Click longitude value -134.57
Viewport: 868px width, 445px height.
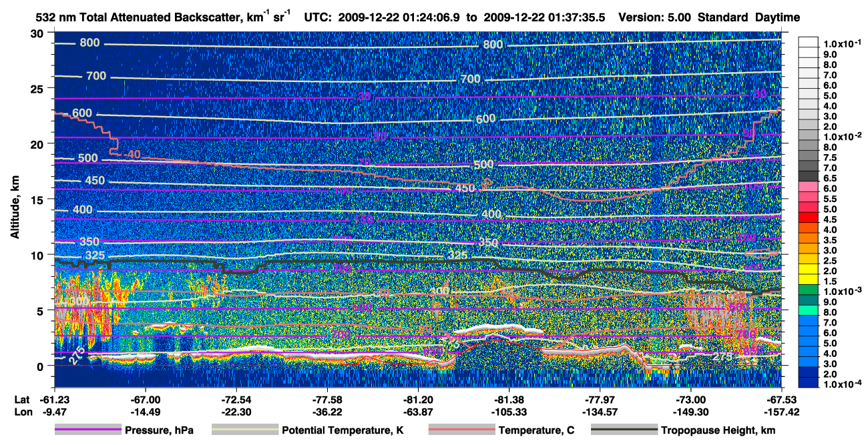(x=600, y=412)
